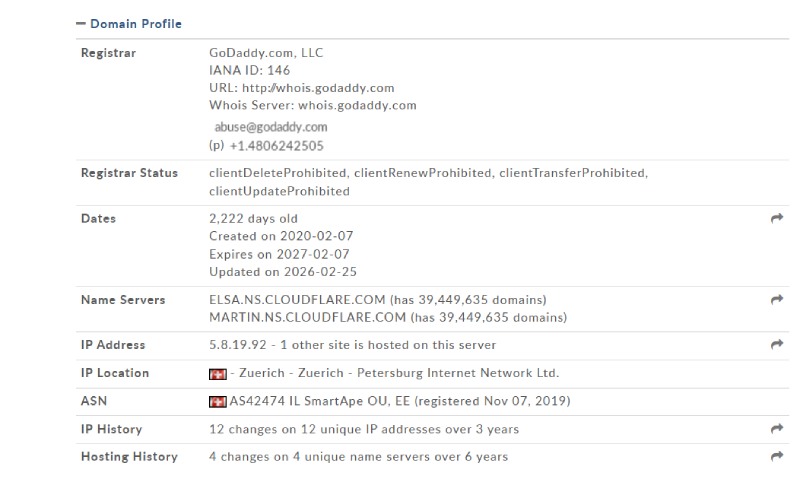
Task: Click the share arrow in IP Address row
Action: pyautogui.click(x=777, y=345)
